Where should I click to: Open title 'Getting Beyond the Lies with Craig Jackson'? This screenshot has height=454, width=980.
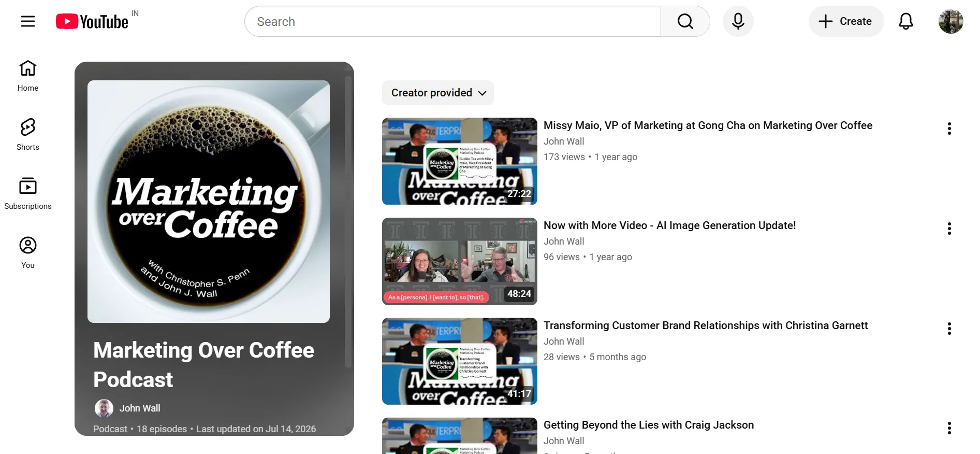(649, 425)
